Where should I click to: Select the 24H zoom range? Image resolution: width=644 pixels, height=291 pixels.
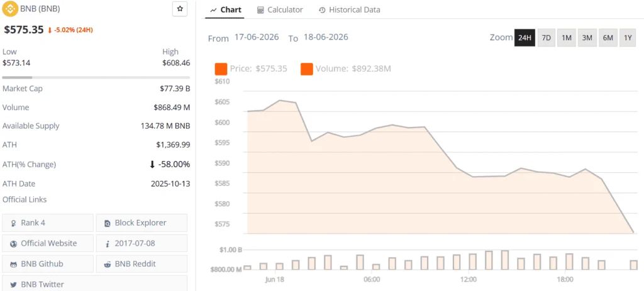pos(525,38)
